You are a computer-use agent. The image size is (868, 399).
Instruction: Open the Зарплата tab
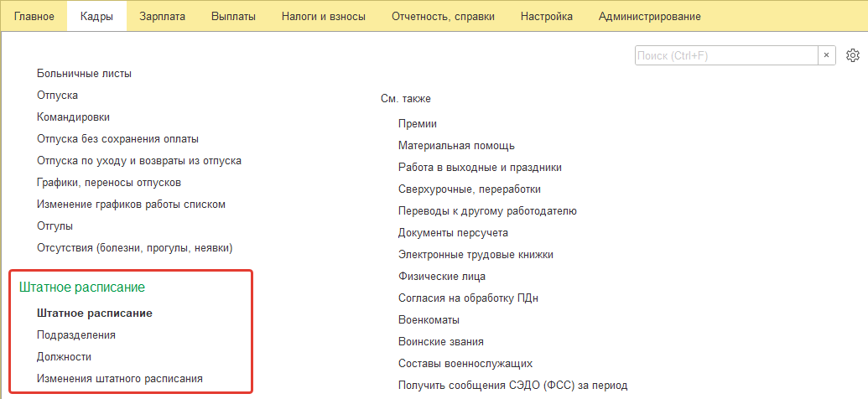coord(162,17)
